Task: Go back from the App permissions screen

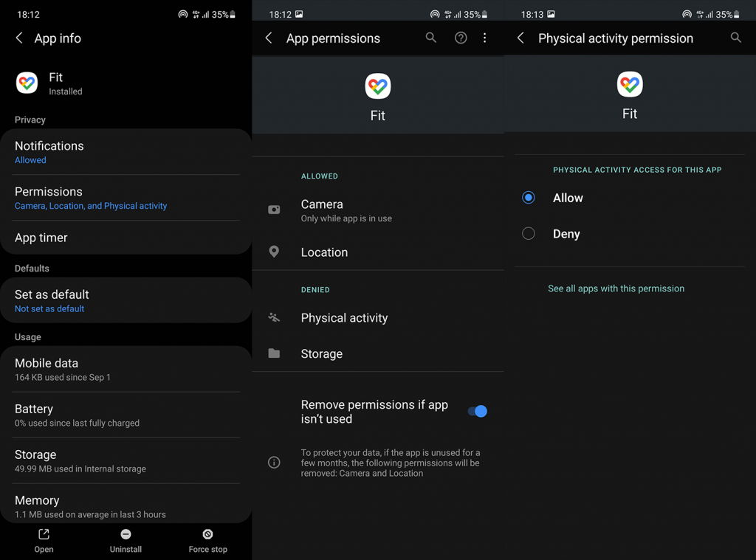Action: 269,38
